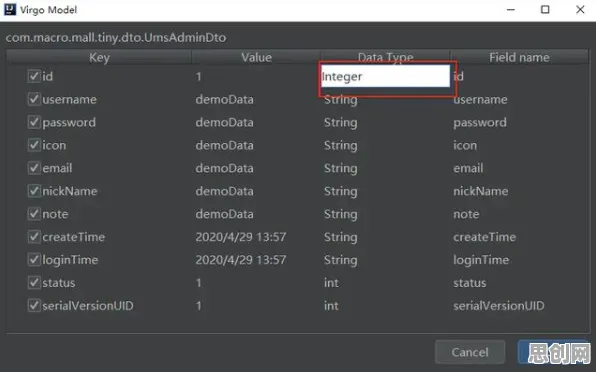
Task: Click the Value column header
Action: pos(256,57)
